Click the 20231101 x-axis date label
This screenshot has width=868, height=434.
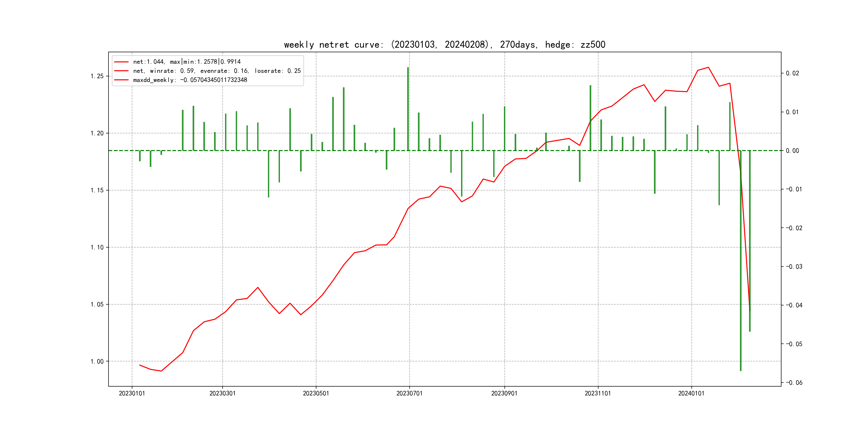[598, 393]
